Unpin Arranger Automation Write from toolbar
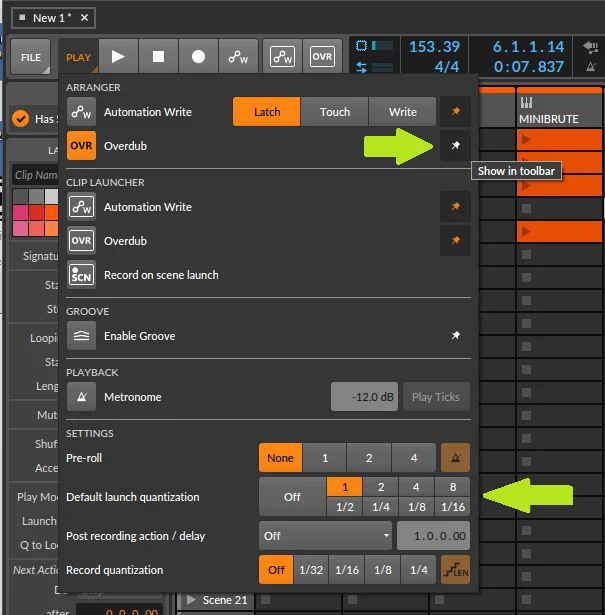 [455, 111]
